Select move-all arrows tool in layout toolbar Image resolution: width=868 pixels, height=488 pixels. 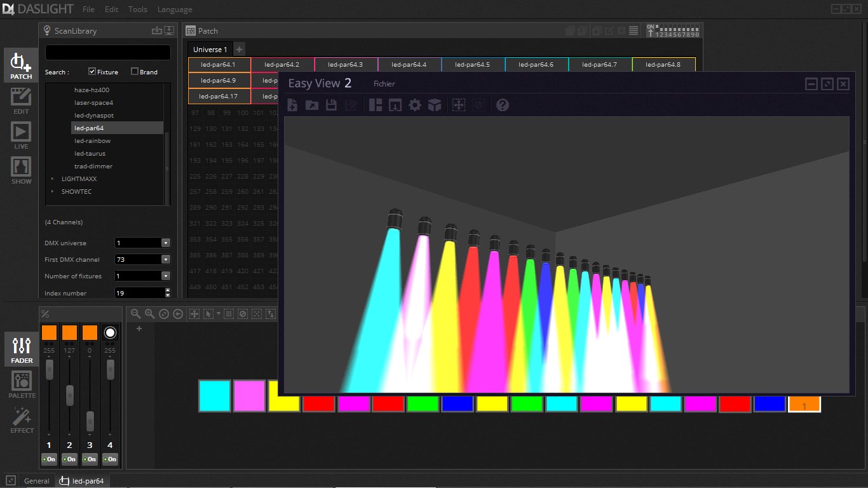(194, 313)
